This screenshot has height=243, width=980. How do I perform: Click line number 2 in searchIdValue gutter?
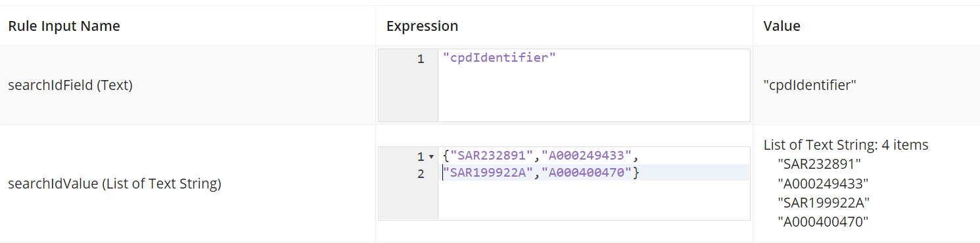pos(421,173)
